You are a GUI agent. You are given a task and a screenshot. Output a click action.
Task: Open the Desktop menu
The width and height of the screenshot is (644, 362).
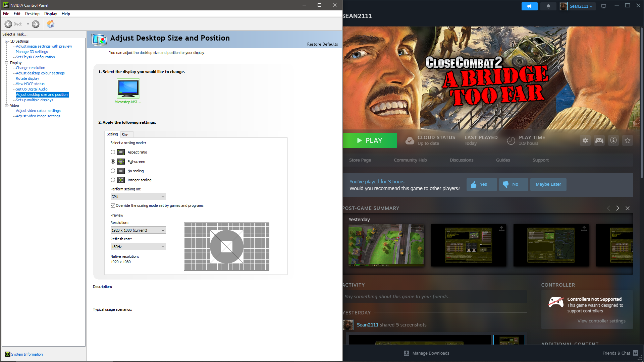32,14
